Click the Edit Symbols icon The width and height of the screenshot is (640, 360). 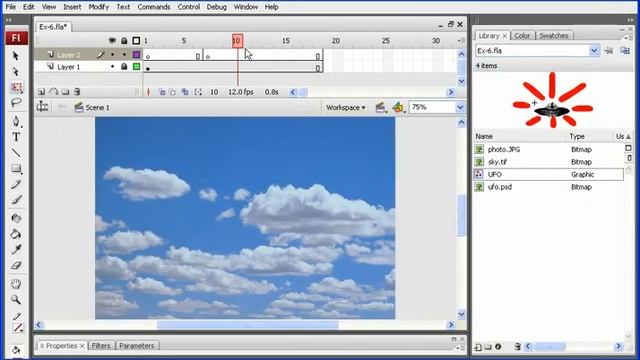click(398, 107)
